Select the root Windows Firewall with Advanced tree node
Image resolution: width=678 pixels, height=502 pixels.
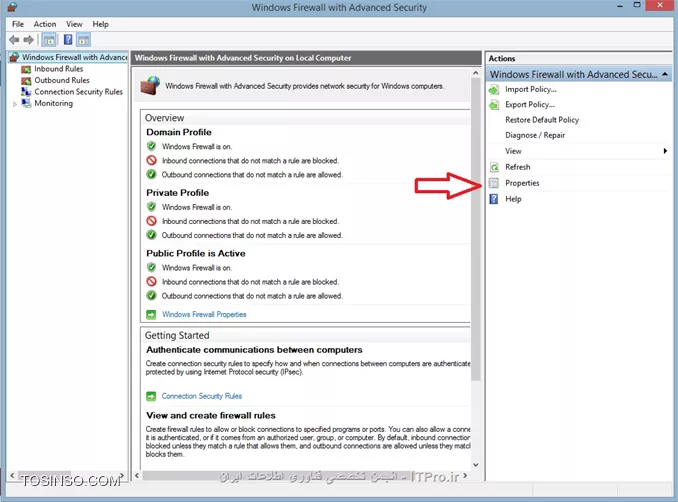[74, 57]
